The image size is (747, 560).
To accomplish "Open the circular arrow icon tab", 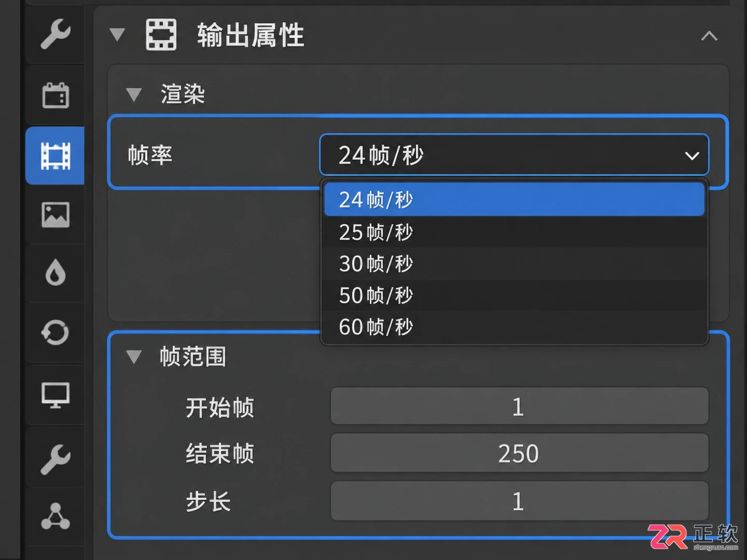I will pyautogui.click(x=55, y=333).
